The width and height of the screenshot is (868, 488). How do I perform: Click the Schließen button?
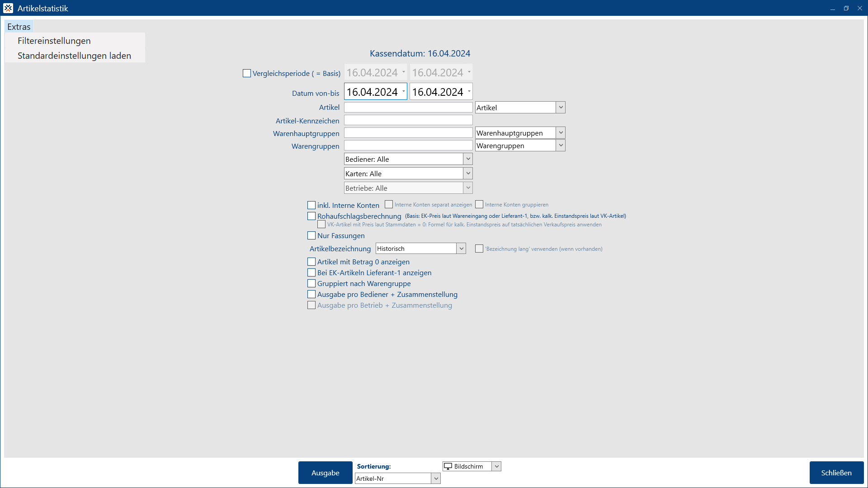[836, 473]
